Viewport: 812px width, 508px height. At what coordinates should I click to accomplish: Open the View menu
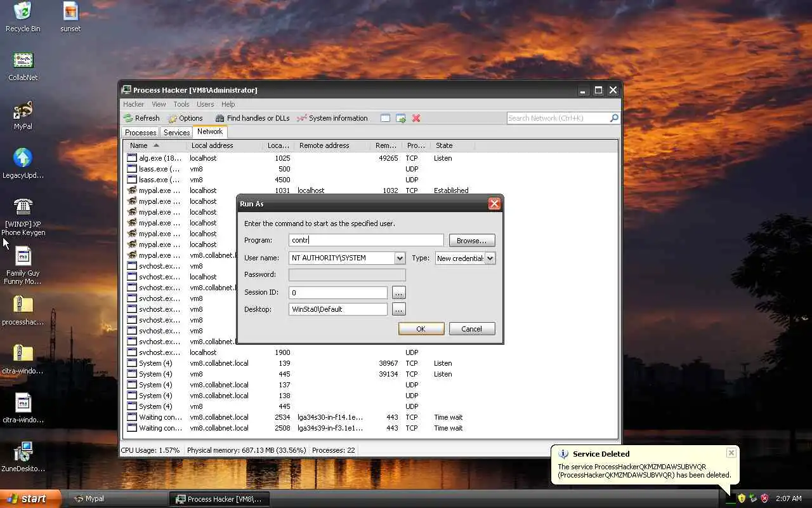click(159, 104)
